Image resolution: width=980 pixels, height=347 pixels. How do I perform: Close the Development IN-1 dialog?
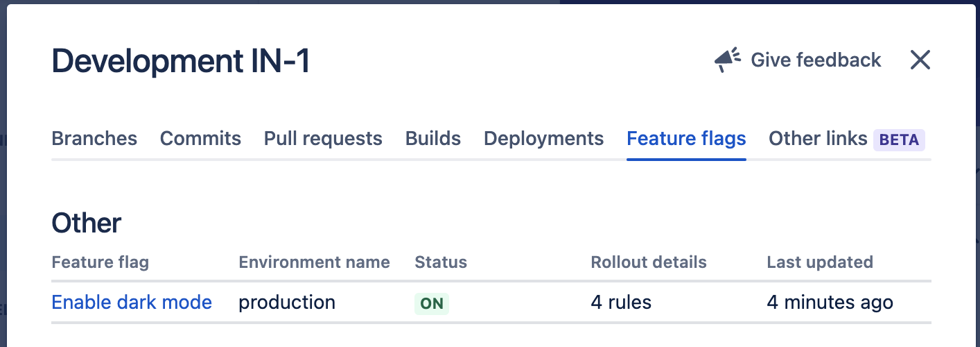click(x=920, y=60)
